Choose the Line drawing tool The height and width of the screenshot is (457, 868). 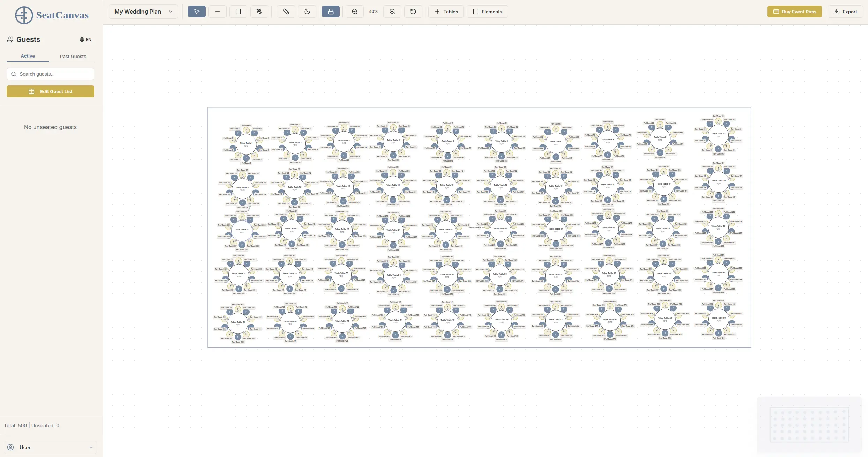coord(217,12)
